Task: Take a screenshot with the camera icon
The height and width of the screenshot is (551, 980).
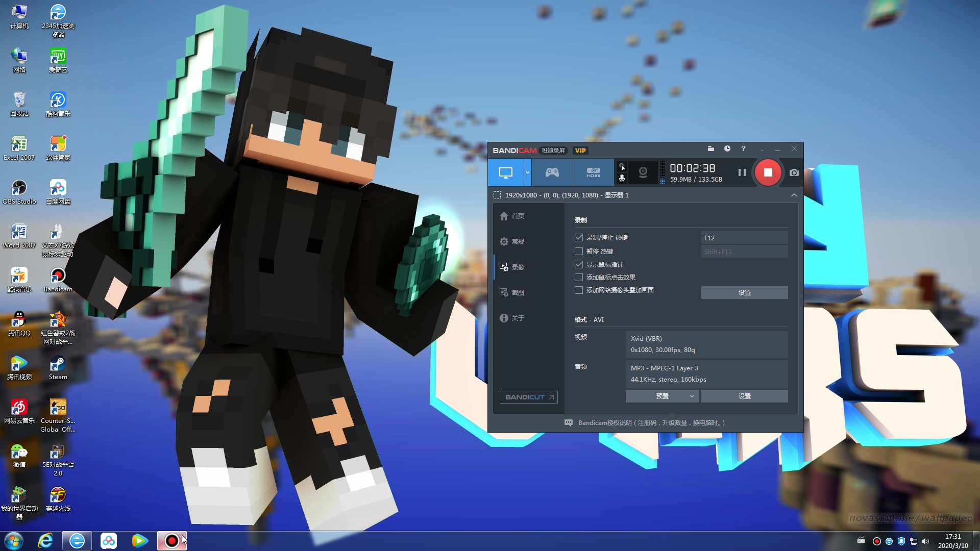Action: [x=794, y=172]
